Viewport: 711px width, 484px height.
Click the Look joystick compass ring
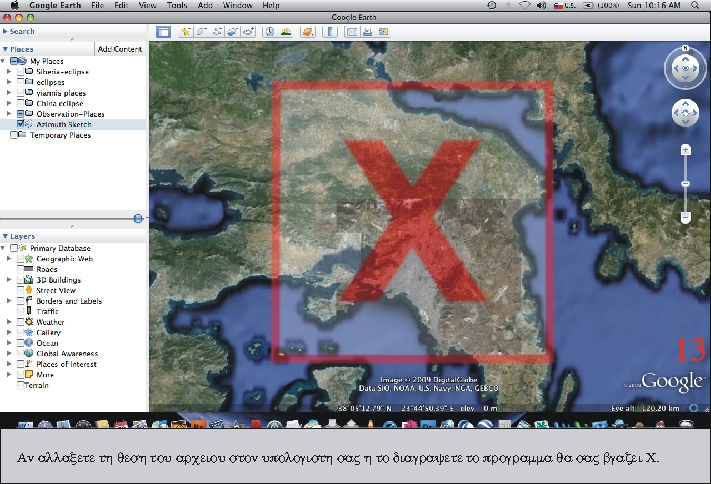(685, 68)
